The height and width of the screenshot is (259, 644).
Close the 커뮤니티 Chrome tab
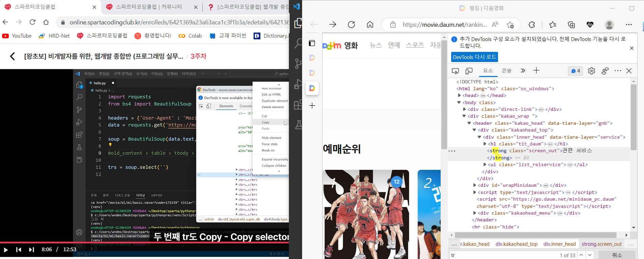[x=196, y=7]
